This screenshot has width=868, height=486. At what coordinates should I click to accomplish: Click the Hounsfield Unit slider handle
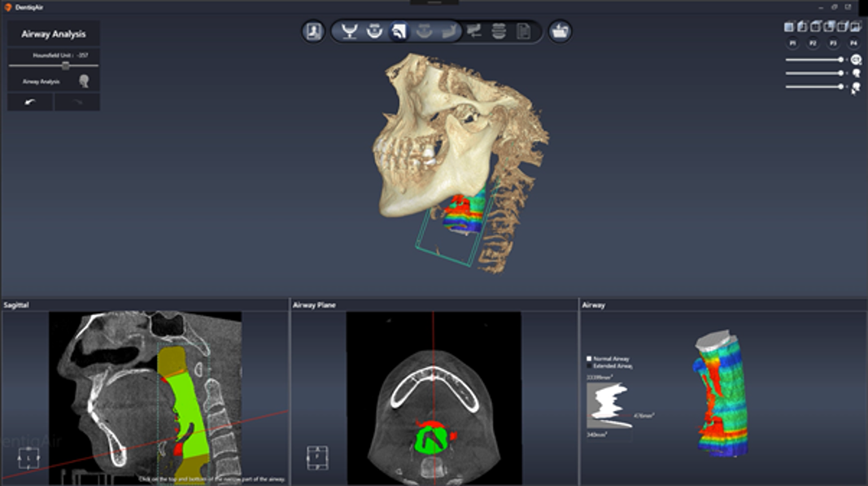pos(65,65)
